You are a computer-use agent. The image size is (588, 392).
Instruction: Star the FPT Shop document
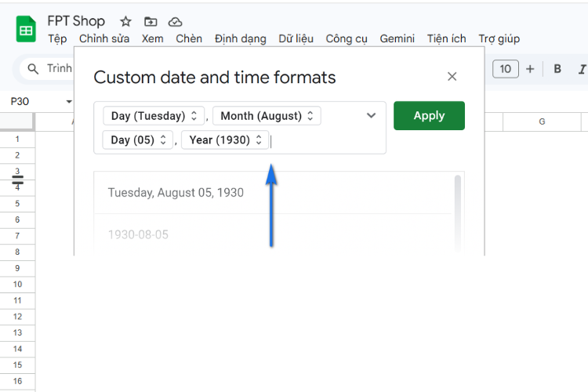[125, 22]
